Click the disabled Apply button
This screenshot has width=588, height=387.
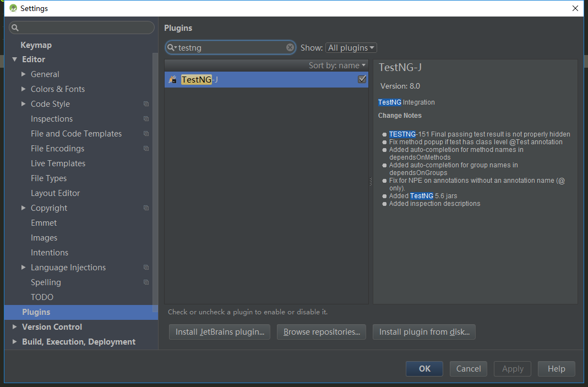coord(513,369)
